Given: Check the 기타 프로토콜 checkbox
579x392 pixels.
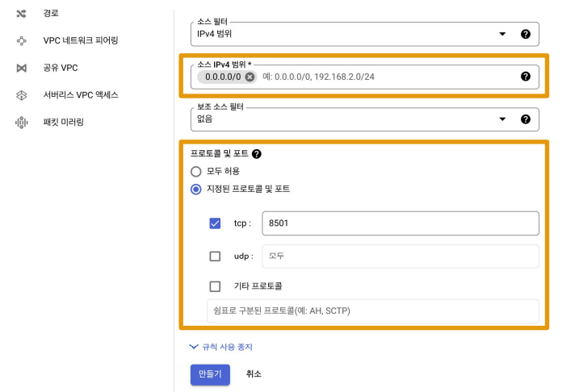Looking at the screenshot, I should coord(215,286).
